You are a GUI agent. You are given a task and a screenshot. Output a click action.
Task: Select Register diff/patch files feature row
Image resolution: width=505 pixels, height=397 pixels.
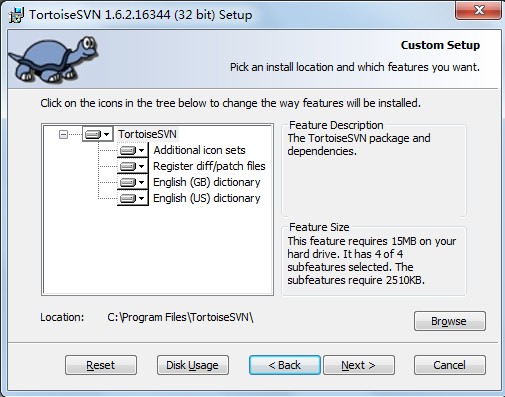coord(209,166)
